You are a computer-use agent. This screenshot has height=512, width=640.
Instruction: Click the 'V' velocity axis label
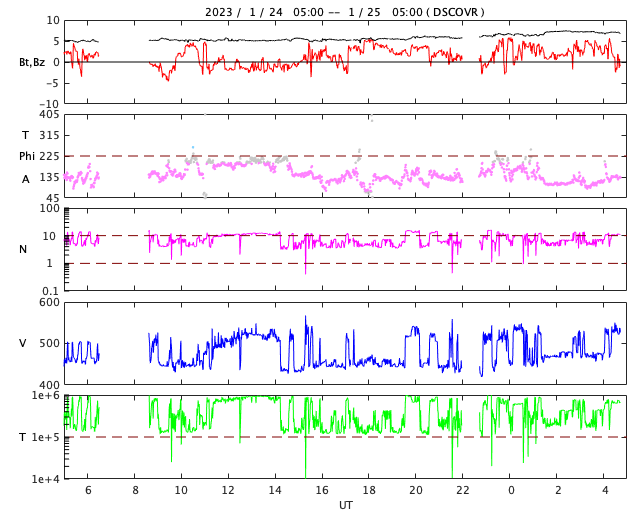[23, 343]
